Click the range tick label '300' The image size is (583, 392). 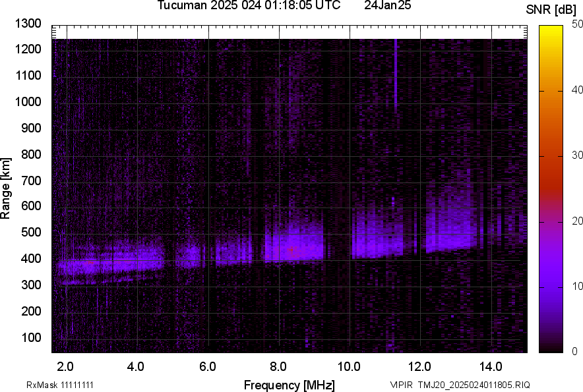click(31, 285)
